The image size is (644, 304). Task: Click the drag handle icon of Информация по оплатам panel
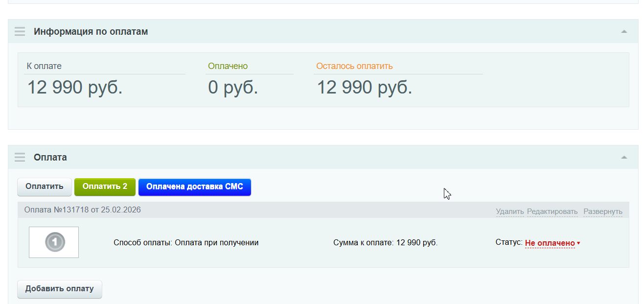(20, 31)
